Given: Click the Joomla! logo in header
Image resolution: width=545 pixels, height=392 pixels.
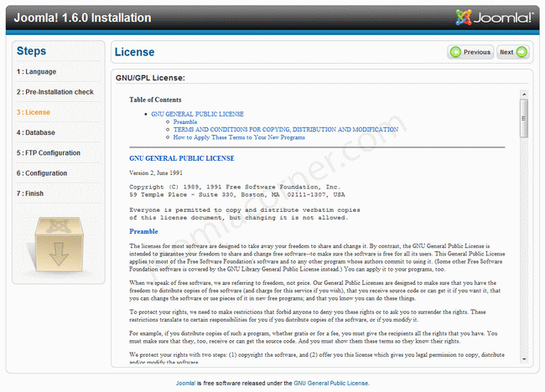Looking at the screenshot, I should pyautogui.click(x=494, y=18).
